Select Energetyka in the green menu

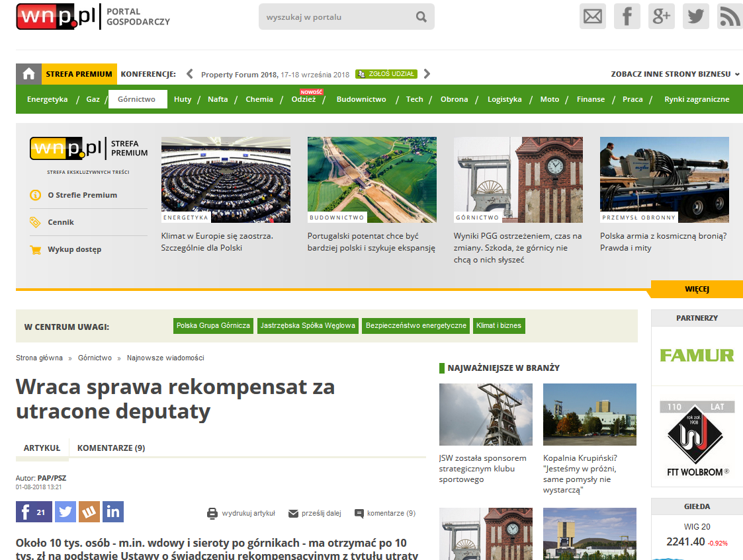point(48,99)
